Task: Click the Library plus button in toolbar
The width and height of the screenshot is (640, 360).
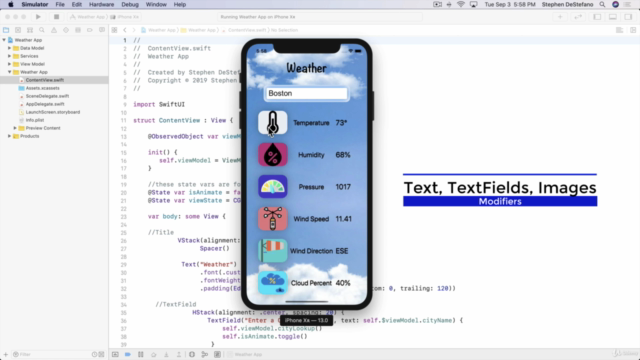Action: point(560,17)
